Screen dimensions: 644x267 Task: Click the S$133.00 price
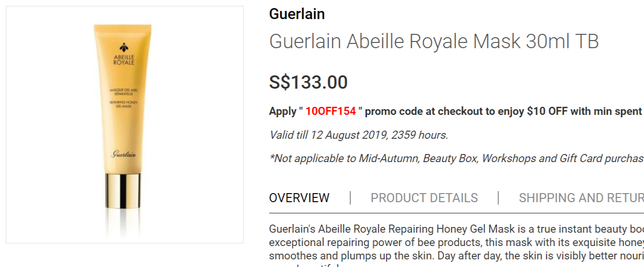pos(308,82)
